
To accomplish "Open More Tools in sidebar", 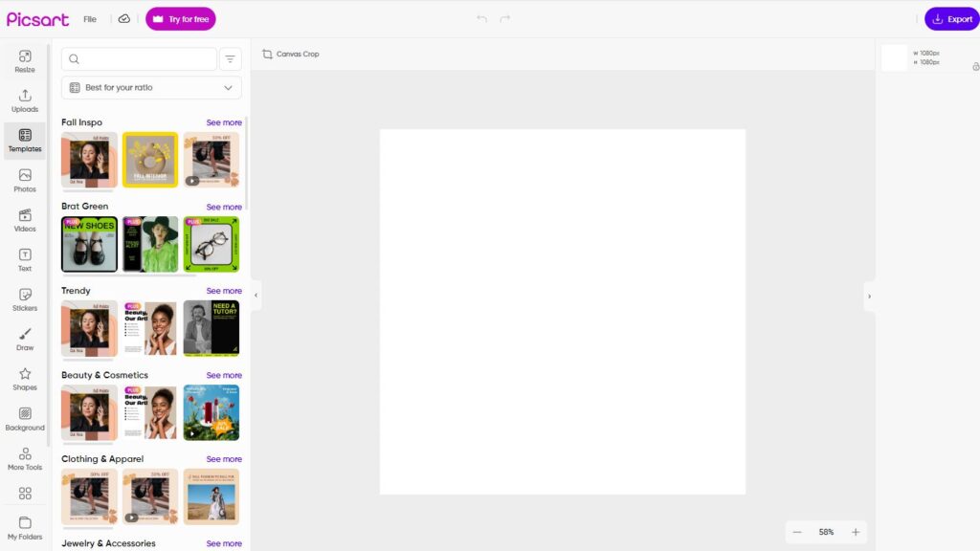I will click(25, 458).
